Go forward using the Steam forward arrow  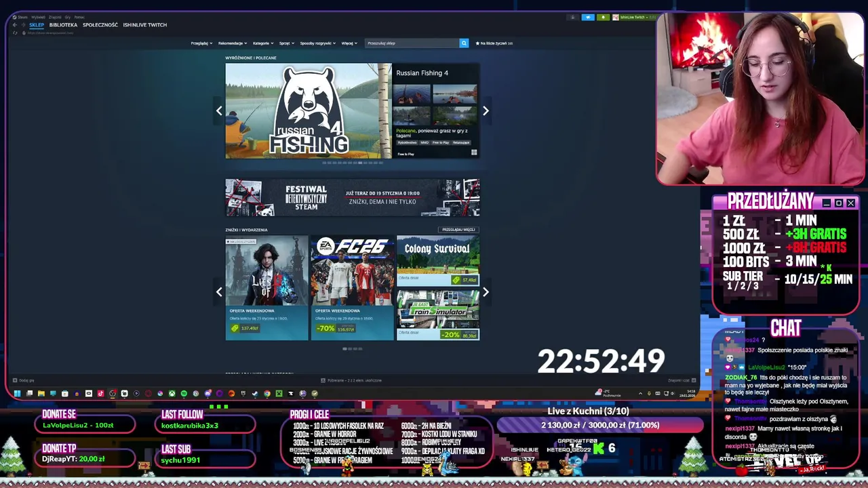[x=23, y=25]
